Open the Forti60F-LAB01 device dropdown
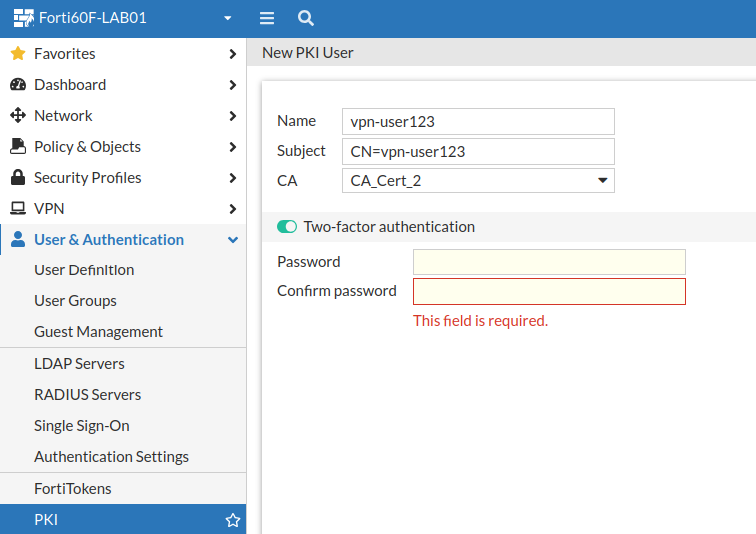Image resolution: width=756 pixels, height=534 pixels. click(x=228, y=18)
